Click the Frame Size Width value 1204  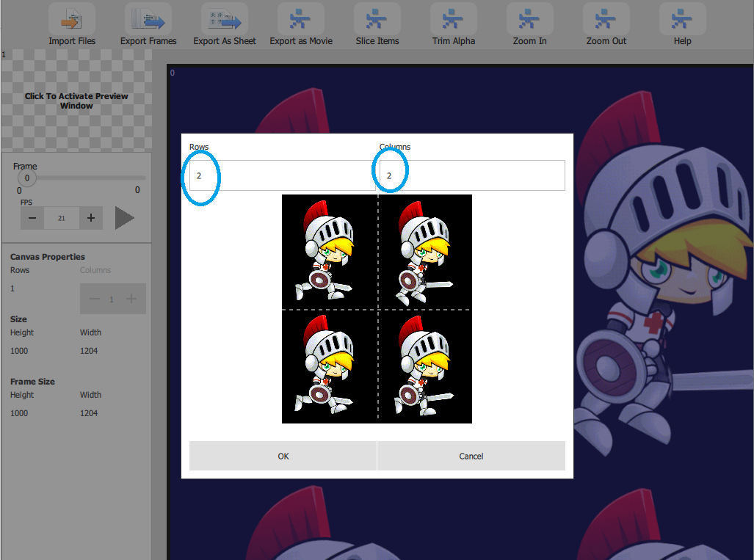tap(89, 413)
